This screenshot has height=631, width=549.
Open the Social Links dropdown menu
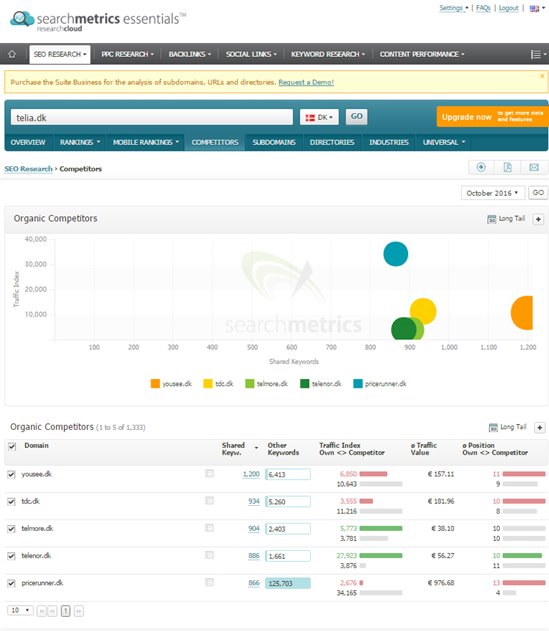[x=251, y=54]
